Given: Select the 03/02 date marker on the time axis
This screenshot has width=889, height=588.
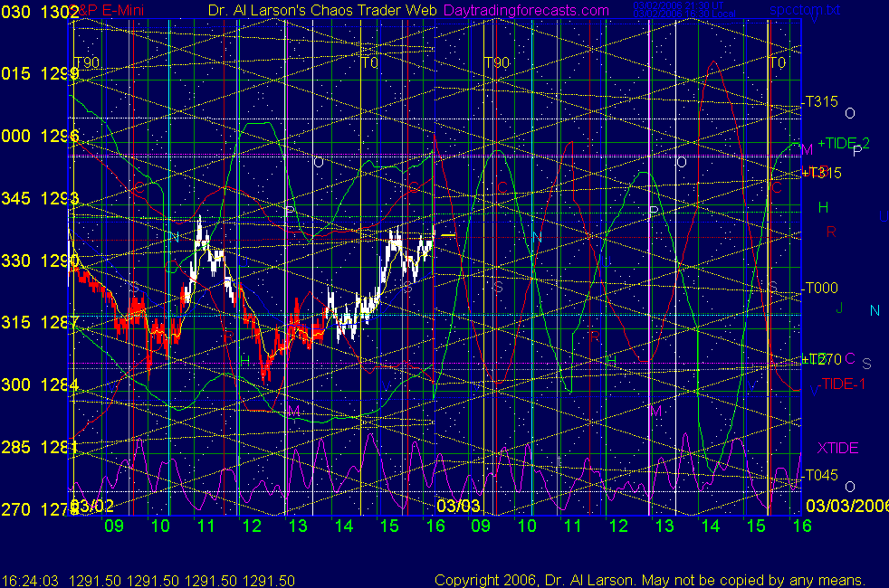Looking at the screenshot, I should 93,506.
